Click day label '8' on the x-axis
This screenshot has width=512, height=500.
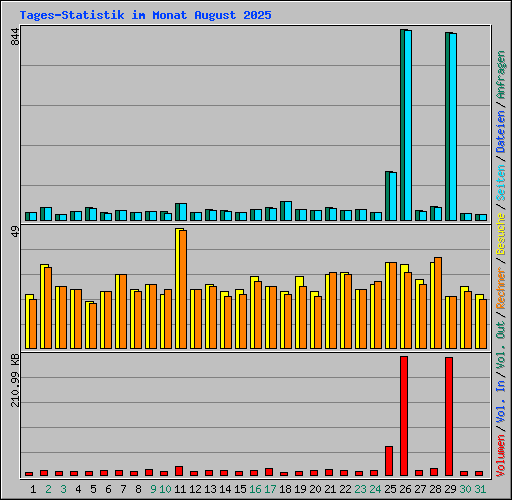click(x=138, y=489)
